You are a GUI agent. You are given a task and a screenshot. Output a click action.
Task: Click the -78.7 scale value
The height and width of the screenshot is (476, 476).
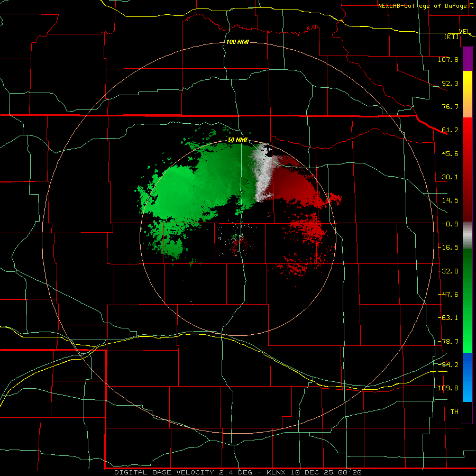[448, 342]
